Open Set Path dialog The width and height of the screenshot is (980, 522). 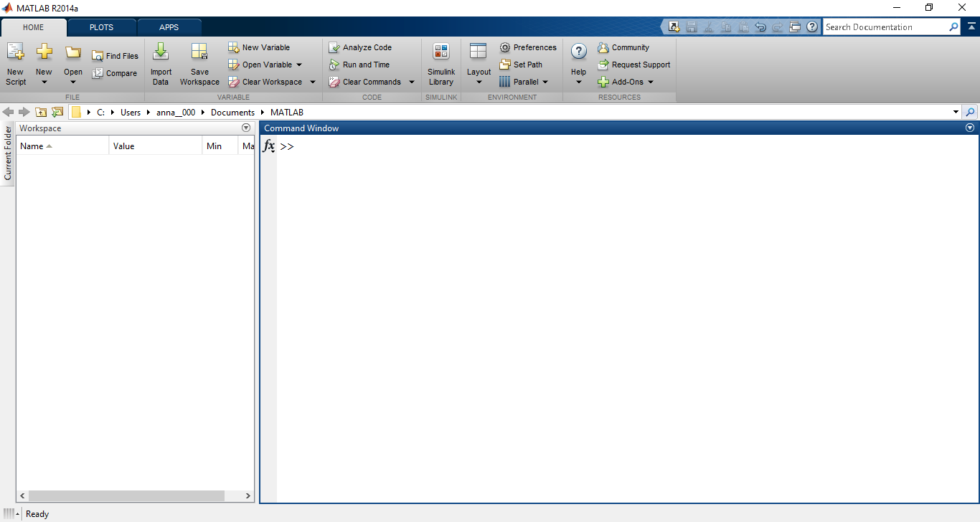pos(521,65)
